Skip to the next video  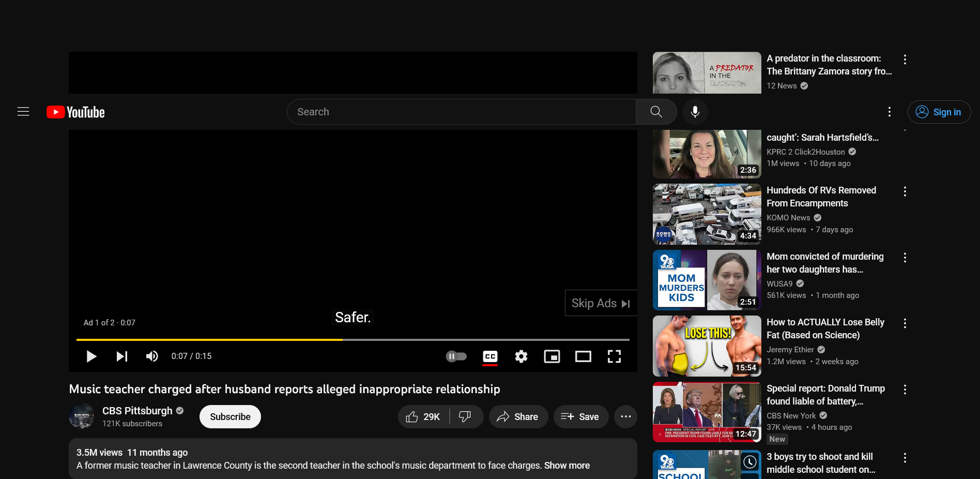point(121,356)
